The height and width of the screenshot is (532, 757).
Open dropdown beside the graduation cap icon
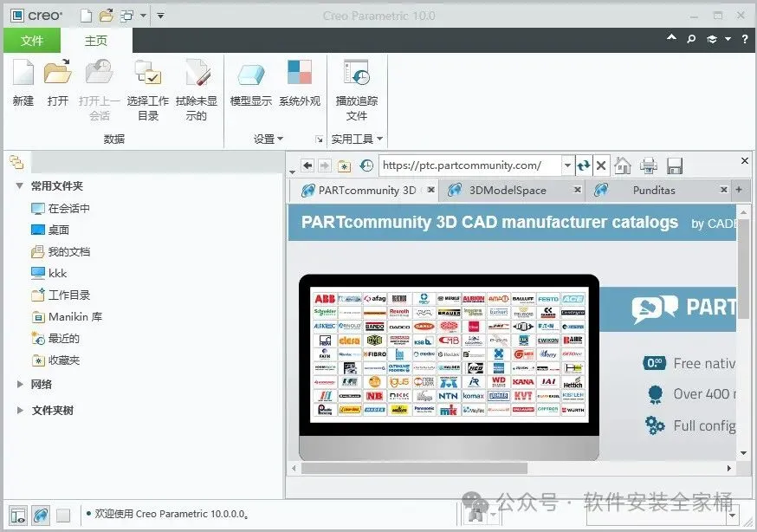(728, 39)
